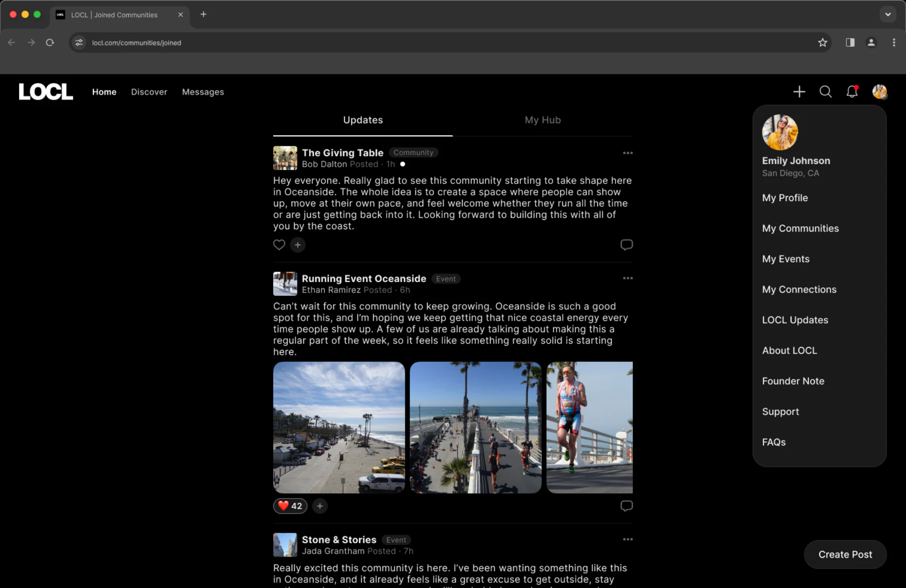The image size is (906, 588).
Task: Open Founder Note menu entry
Action: click(x=793, y=381)
